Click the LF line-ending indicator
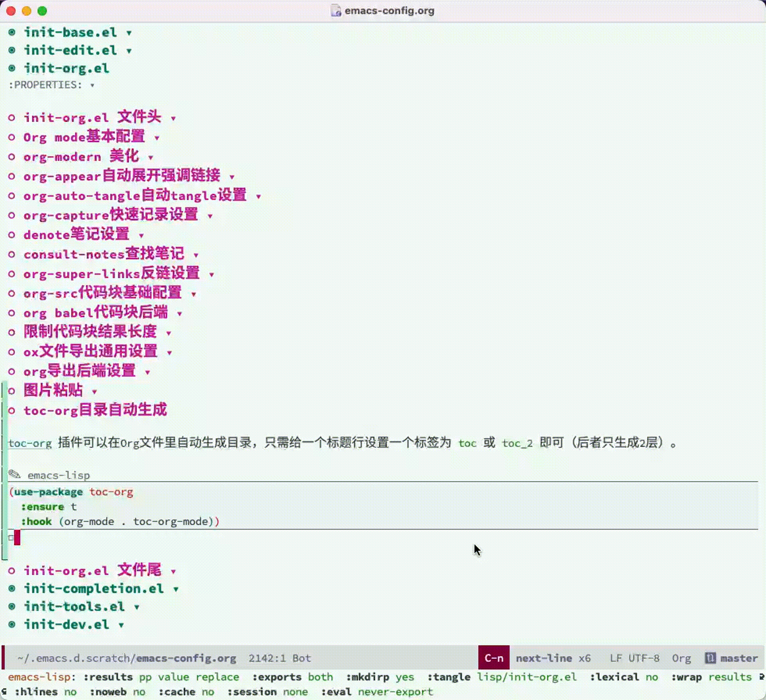This screenshot has height=700, width=766. (x=616, y=658)
